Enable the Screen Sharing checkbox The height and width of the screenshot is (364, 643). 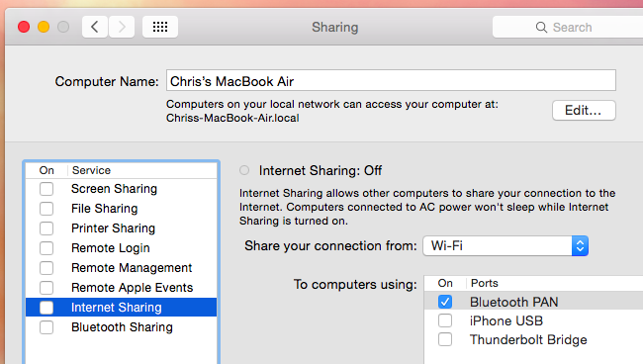tap(46, 189)
